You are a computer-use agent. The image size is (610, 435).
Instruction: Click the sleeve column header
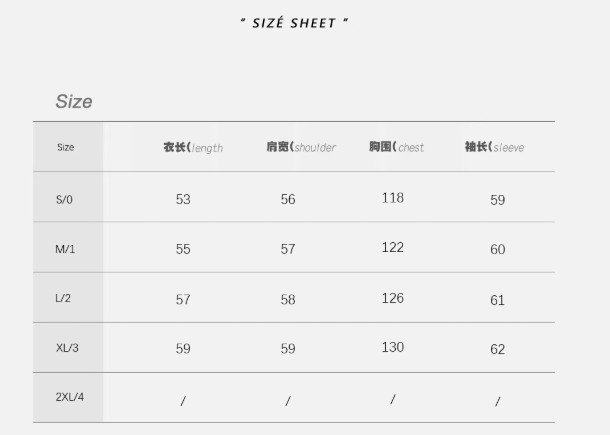pyautogui.click(x=494, y=147)
